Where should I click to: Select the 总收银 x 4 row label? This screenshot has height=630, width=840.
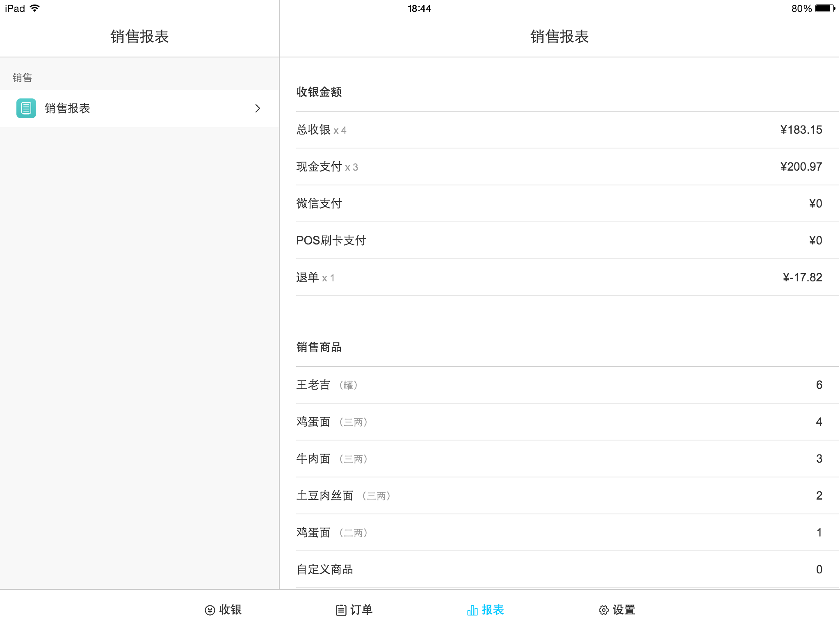tap(321, 130)
